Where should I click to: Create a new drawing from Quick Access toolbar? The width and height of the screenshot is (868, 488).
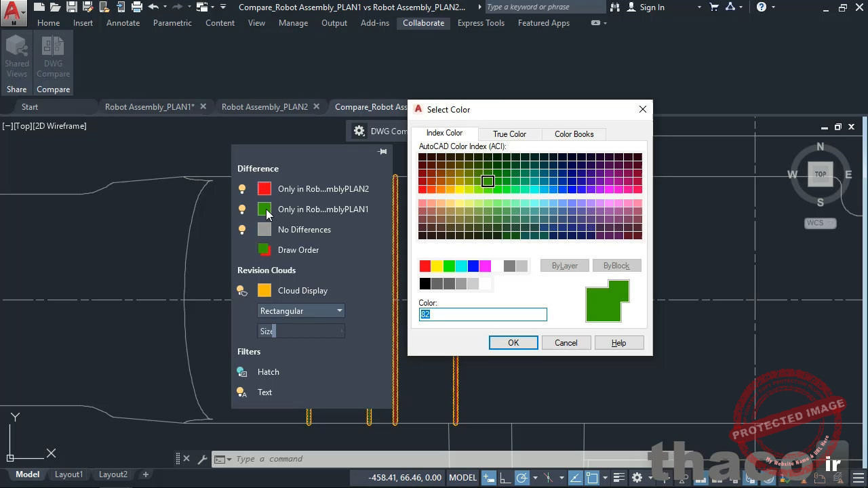[39, 7]
